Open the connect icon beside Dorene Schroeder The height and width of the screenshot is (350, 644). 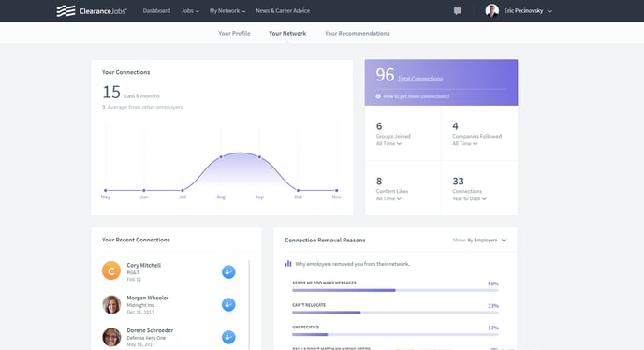[x=228, y=337]
